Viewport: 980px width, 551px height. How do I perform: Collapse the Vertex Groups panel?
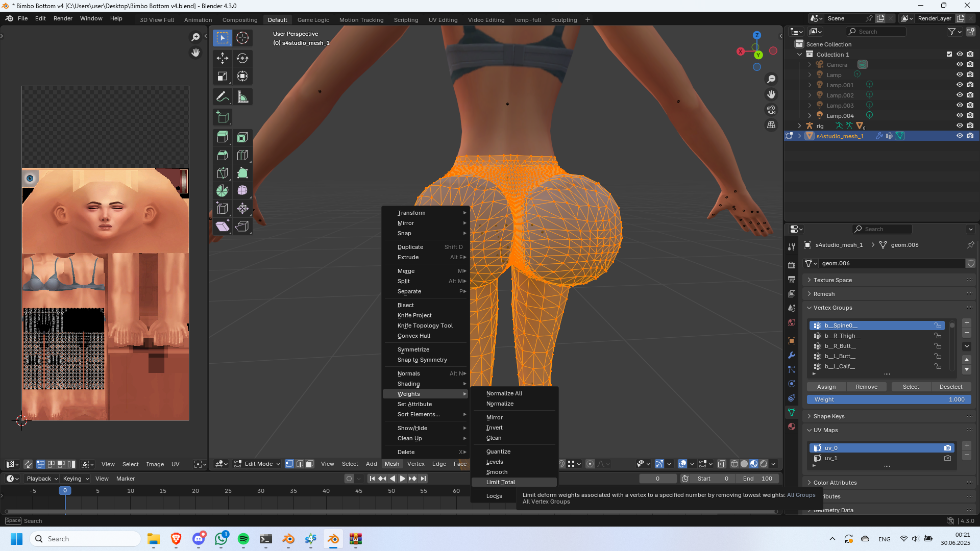point(832,308)
